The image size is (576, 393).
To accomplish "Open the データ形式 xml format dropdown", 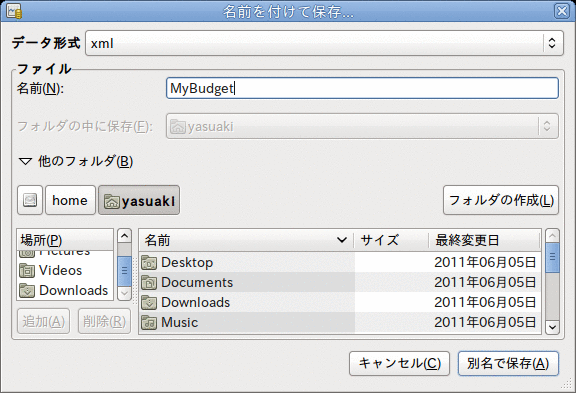I will 324,43.
